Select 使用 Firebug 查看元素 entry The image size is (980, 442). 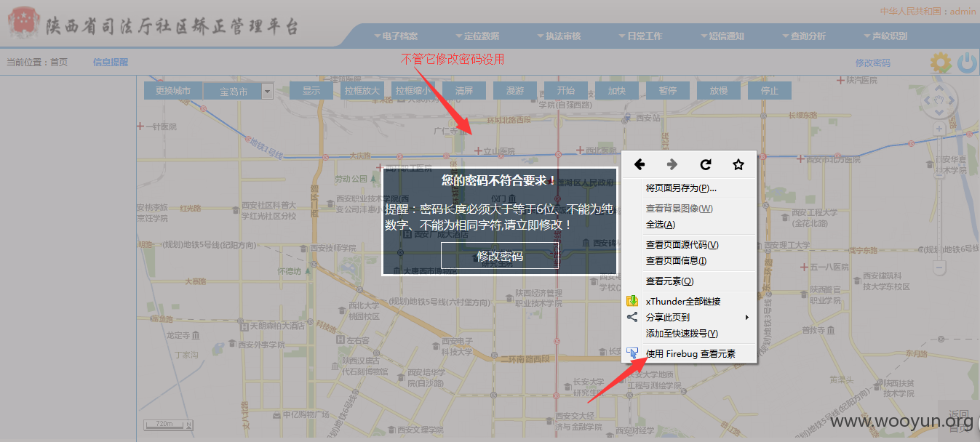pos(689,354)
